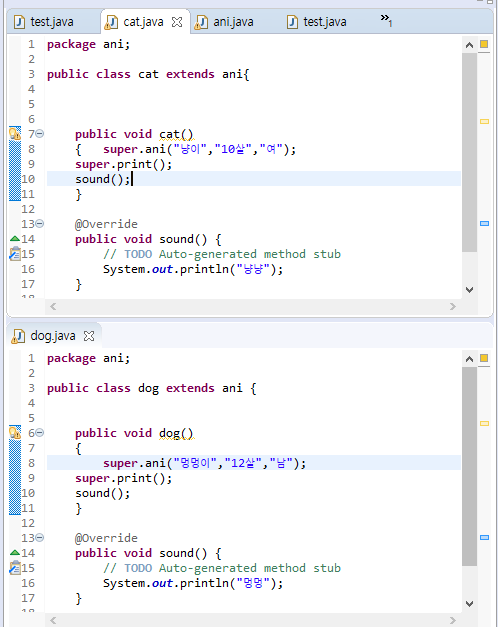Click the scroll down arrow in dog.java editor
The width and height of the screenshot is (498, 627).
click(x=470, y=603)
